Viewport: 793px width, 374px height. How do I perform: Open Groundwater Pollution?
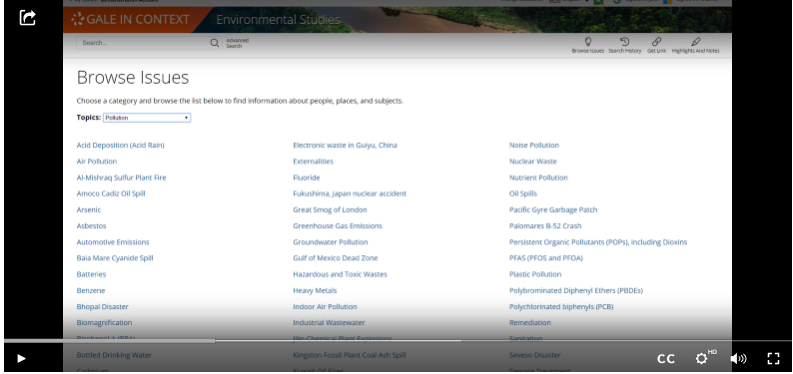coord(330,242)
